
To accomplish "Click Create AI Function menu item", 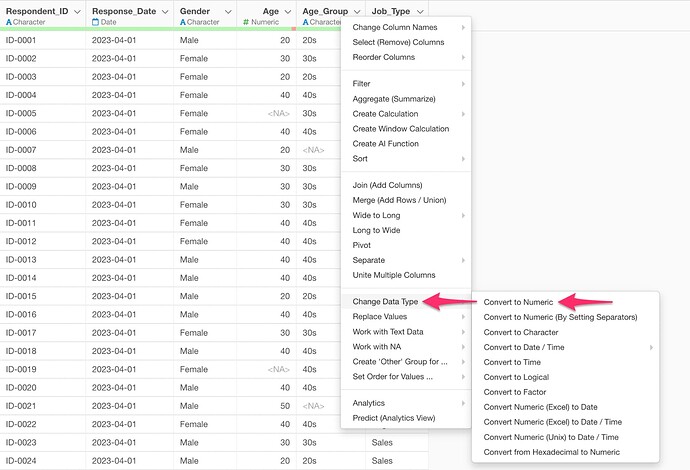I will 386,144.
